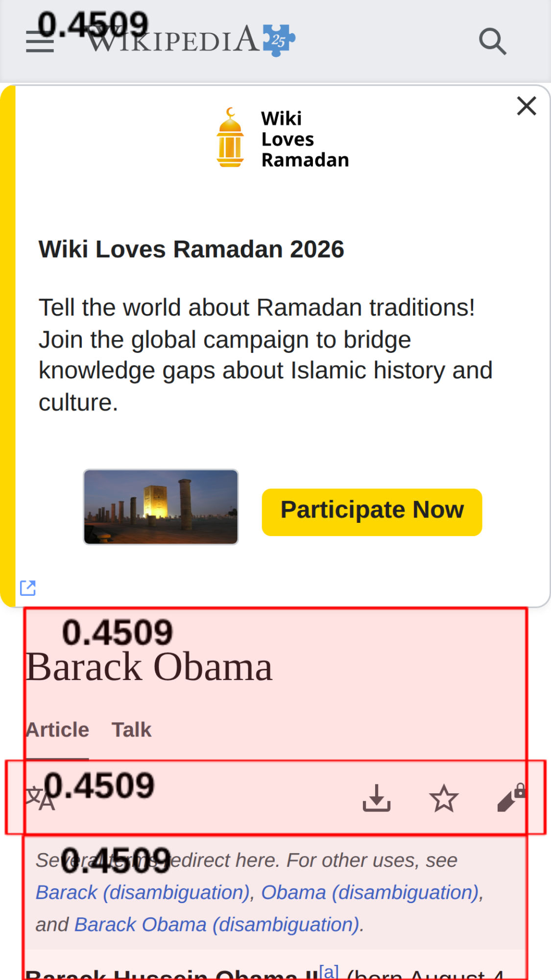
Task: Open the hamburger main menu
Action: click(40, 41)
